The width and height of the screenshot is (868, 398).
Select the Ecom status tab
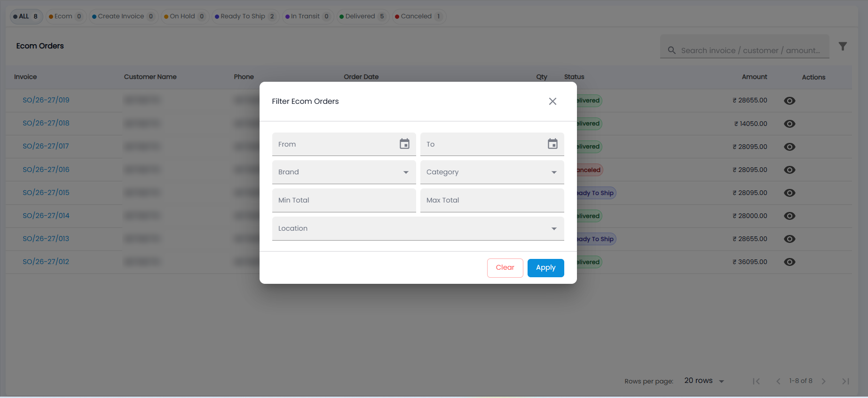(66, 16)
